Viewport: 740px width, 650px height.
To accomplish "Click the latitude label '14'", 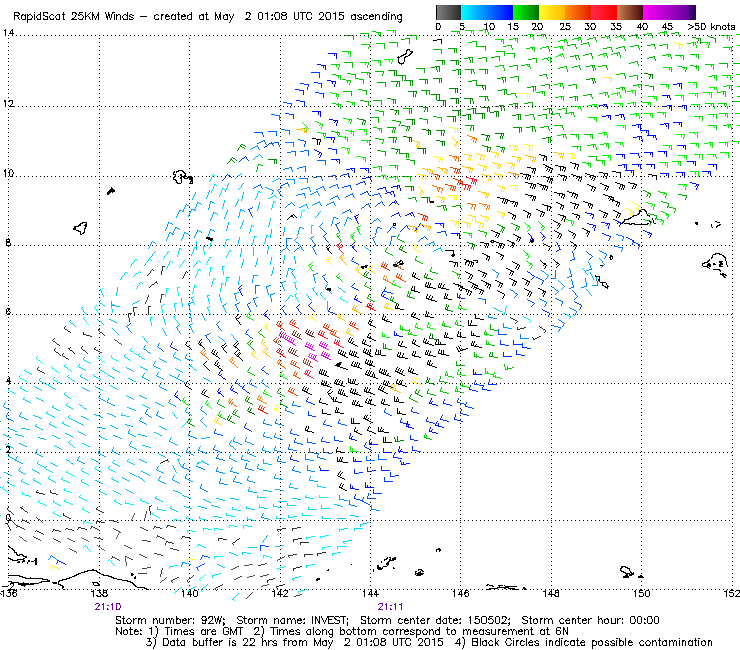I will coord(8,33).
